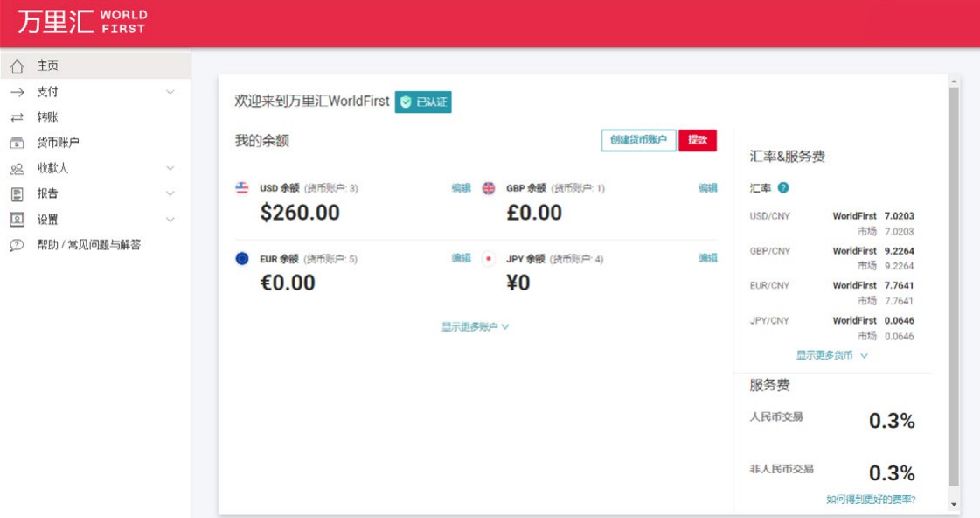The width and height of the screenshot is (980, 518).
Task: Expand the 收款人 menu chevron
Action: pyautogui.click(x=170, y=168)
